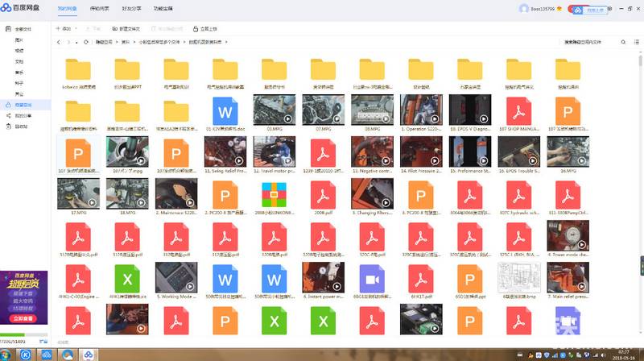This screenshot has height=361, width=644.
Task: Click the refresh icon beside the breadcrumb path
Action: [x=86, y=42]
